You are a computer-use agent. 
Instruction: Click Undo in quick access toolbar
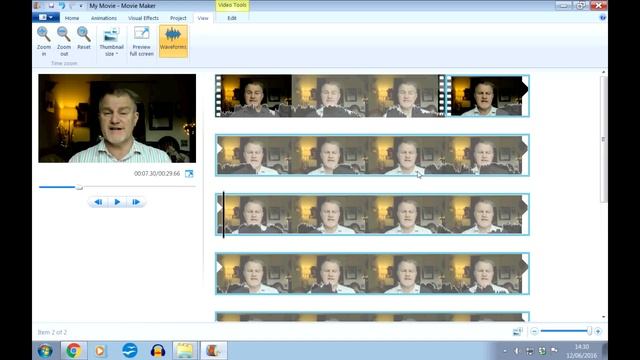coord(62,6)
